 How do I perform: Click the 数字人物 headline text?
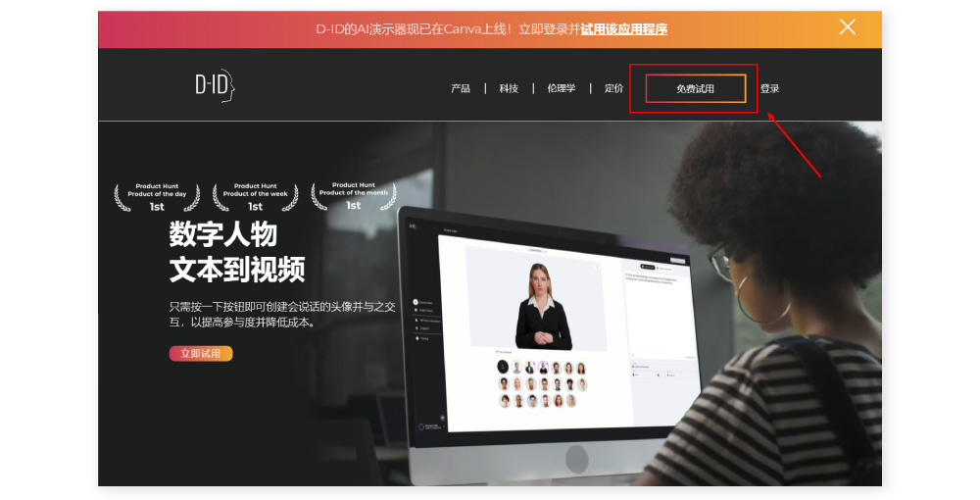tap(223, 235)
